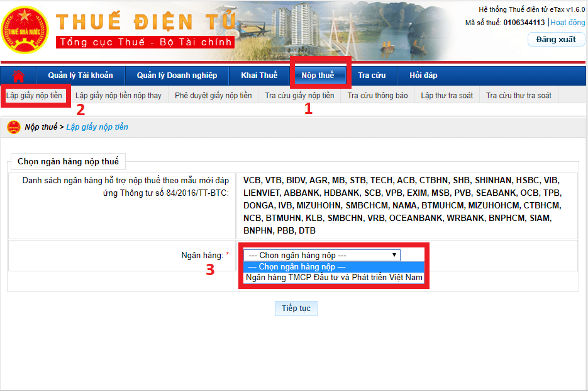This screenshot has width=588, height=391.
Task: Click the red home icon in navigation bar
Action: [x=19, y=76]
